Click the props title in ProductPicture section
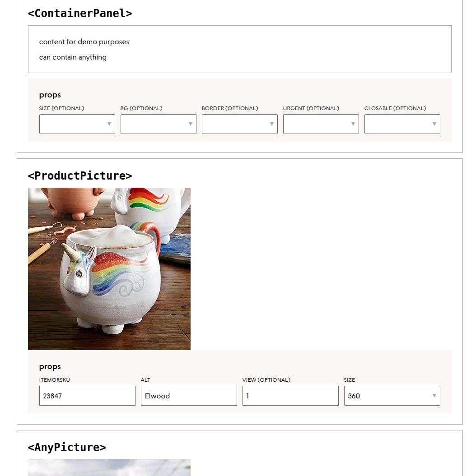The height and width of the screenshot is (476, 476). (50, 366)
